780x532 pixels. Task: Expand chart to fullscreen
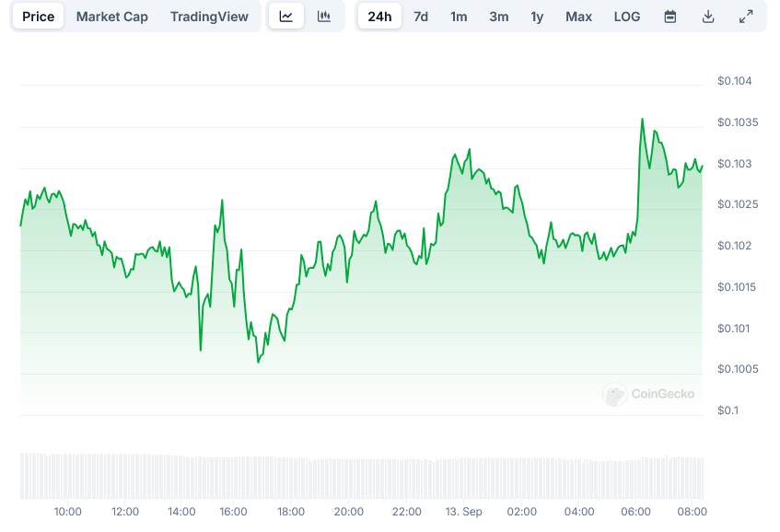coord(746,17)
